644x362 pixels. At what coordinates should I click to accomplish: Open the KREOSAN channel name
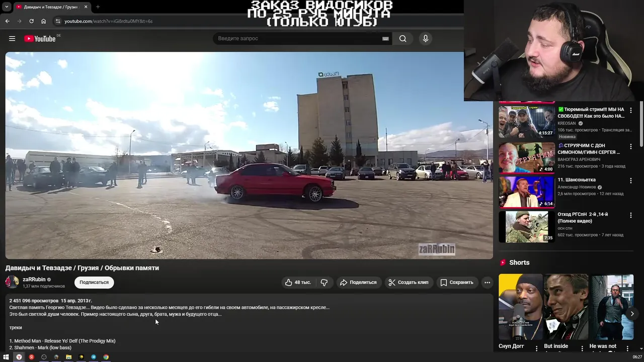[x=568, y=123]
